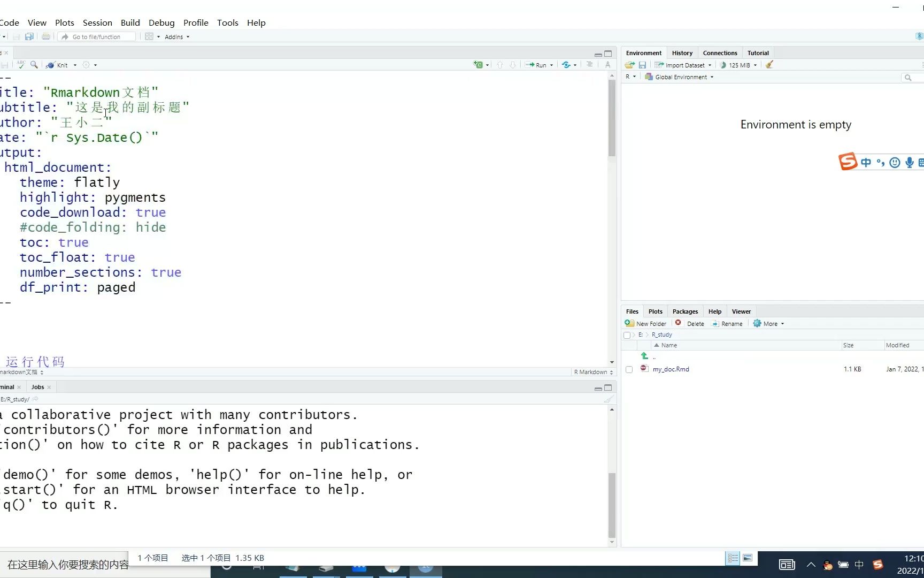Expand the gear settings dropdown arrow
924x578 pixels.
[95, 65]
